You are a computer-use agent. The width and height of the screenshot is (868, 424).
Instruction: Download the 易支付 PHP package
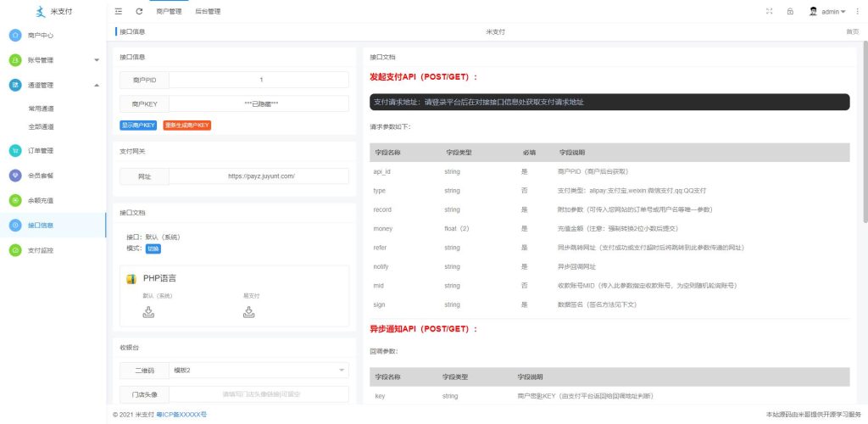click(249, 312)
